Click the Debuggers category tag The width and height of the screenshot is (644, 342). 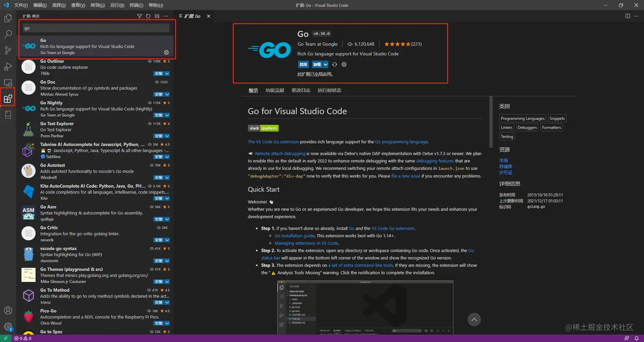[x=527, y=128]
